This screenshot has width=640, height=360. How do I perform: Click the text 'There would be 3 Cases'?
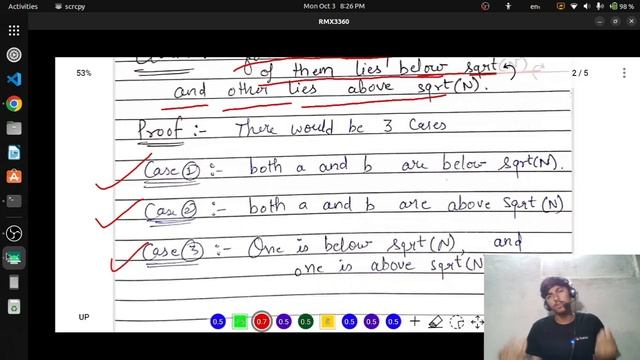[x=341, y=127]
